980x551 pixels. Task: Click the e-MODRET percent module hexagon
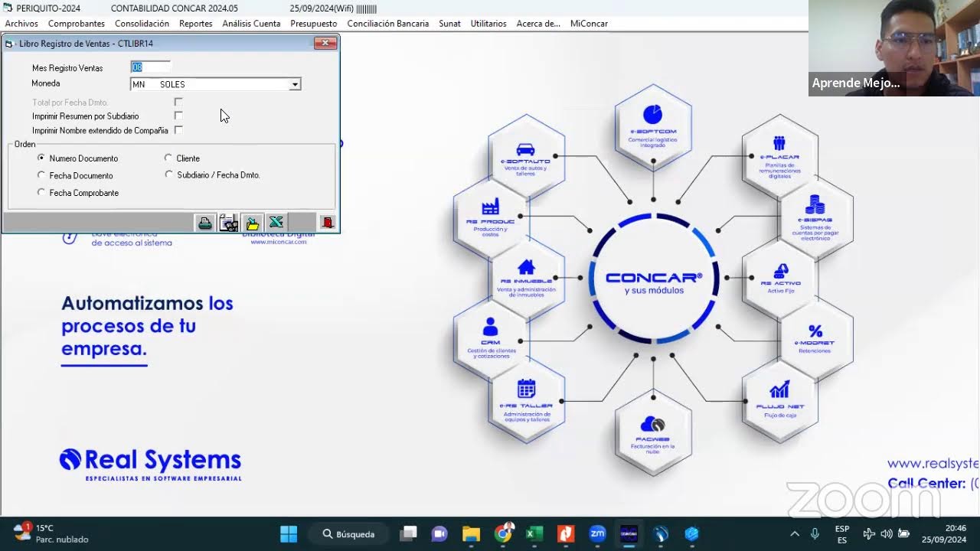(x=815, y=339)
